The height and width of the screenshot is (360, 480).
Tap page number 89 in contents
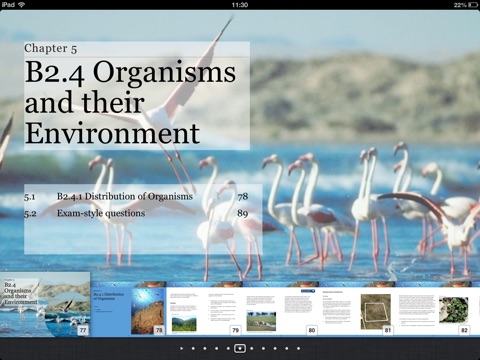coord(243,213)
